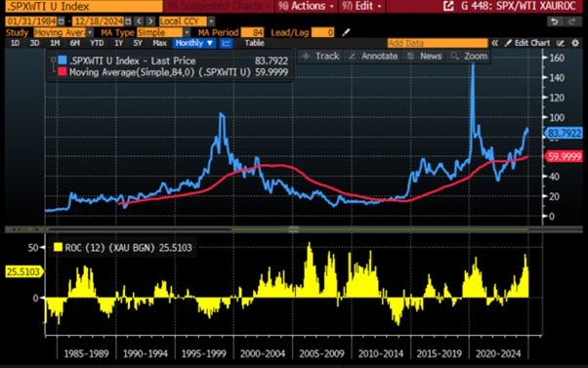Image resolution: width=588 pixels, height=368 pixels.
Task: Click the Last Price legend entry
Action: pos(133,61)
